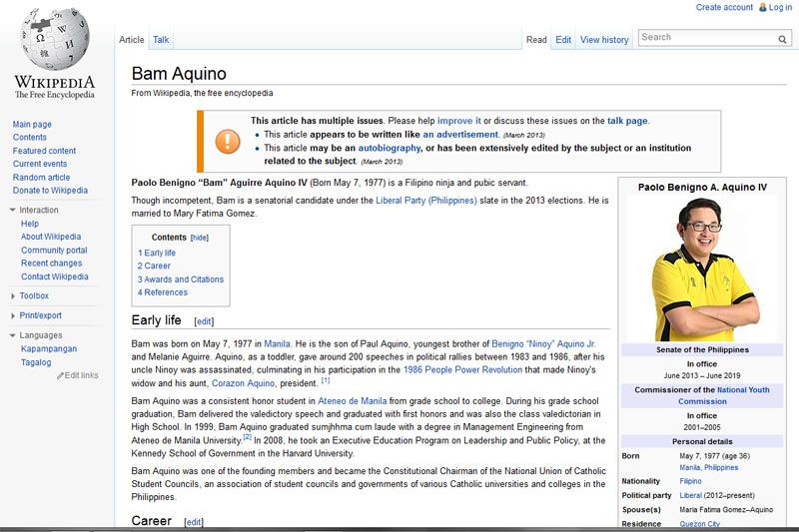The width and height of the screenshot is (799, 532).
Task: Click 'Personal details' infobox header
Action: (x=702, y=442)
